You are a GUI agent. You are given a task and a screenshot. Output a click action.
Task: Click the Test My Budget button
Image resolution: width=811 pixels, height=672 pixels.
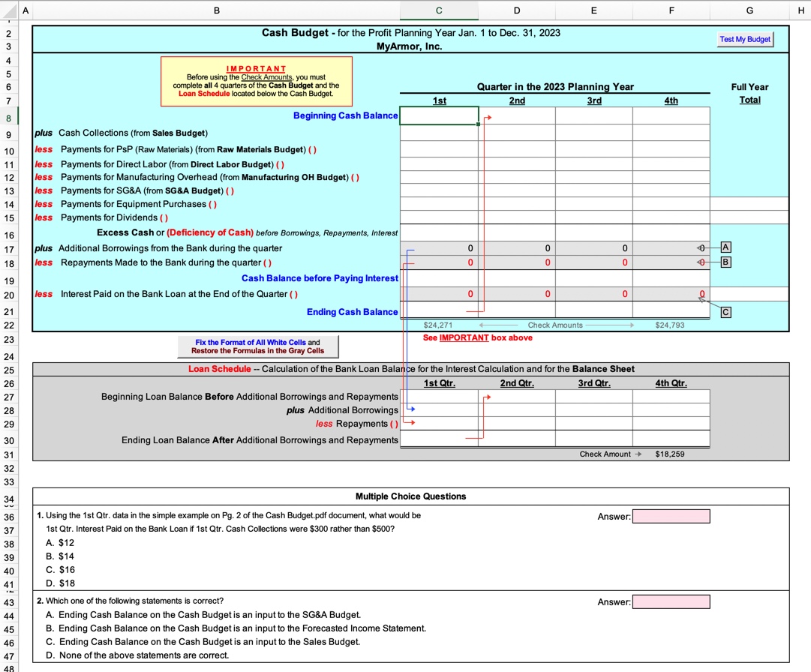click(745, 38)
